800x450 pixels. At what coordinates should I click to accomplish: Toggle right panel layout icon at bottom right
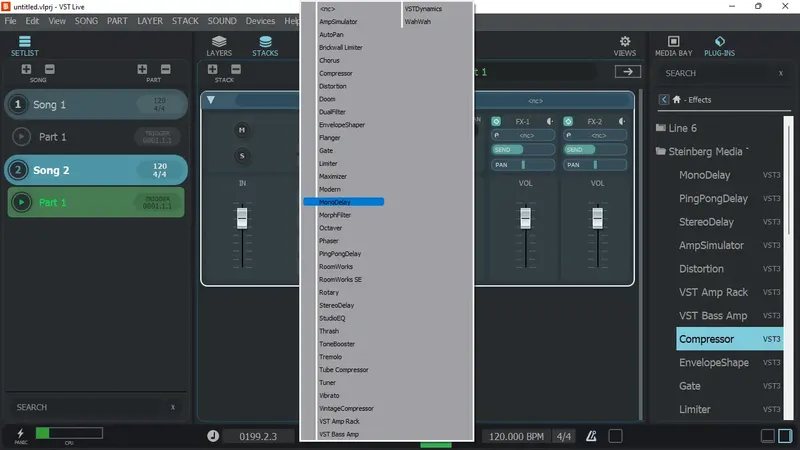click(785, 436)
